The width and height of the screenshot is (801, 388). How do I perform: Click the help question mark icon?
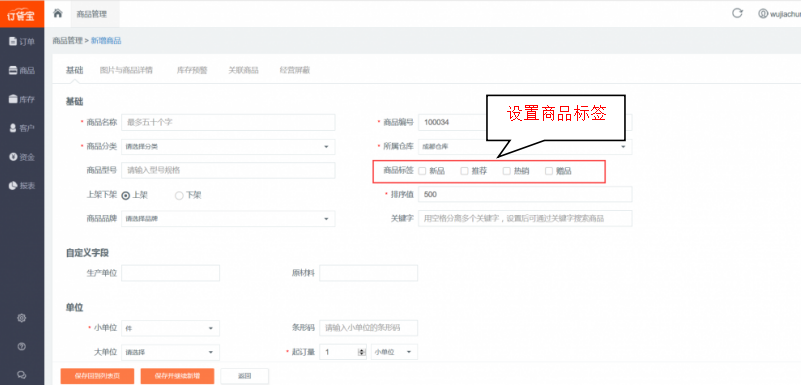[x=21, y=347]
